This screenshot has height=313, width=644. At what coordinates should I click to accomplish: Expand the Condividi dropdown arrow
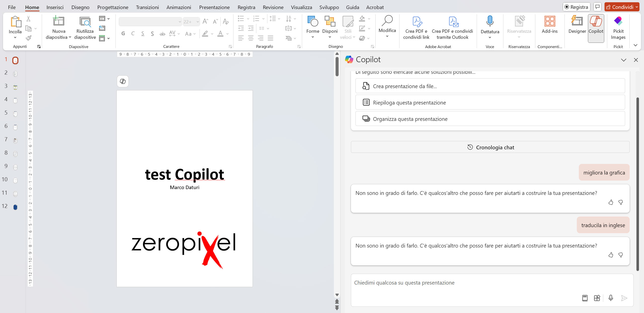tap(636, 7)
